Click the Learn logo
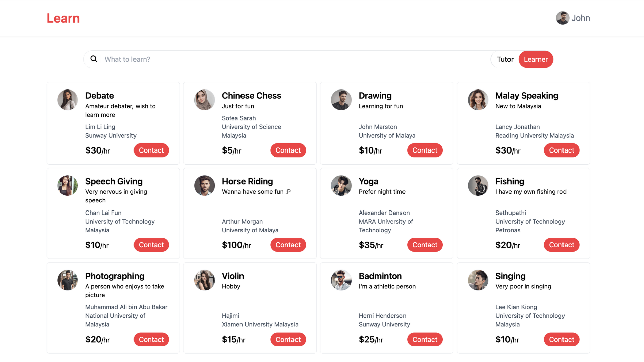 click(63, 18)
